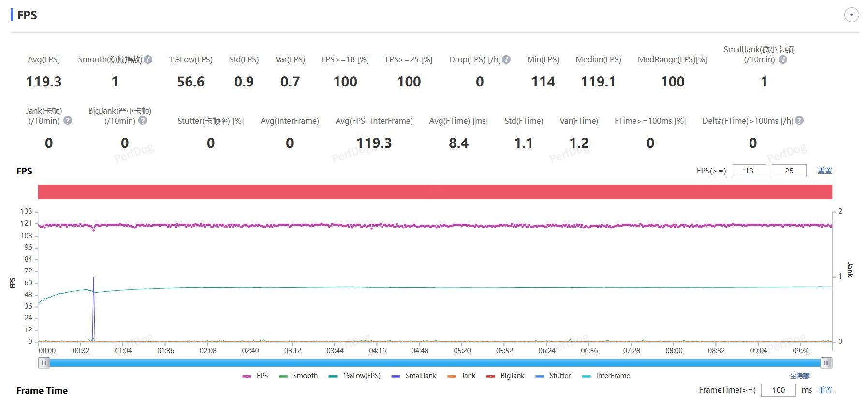Click left handle of time range slider
This screenshot has height=399, width=868.
tap(44, 363)
